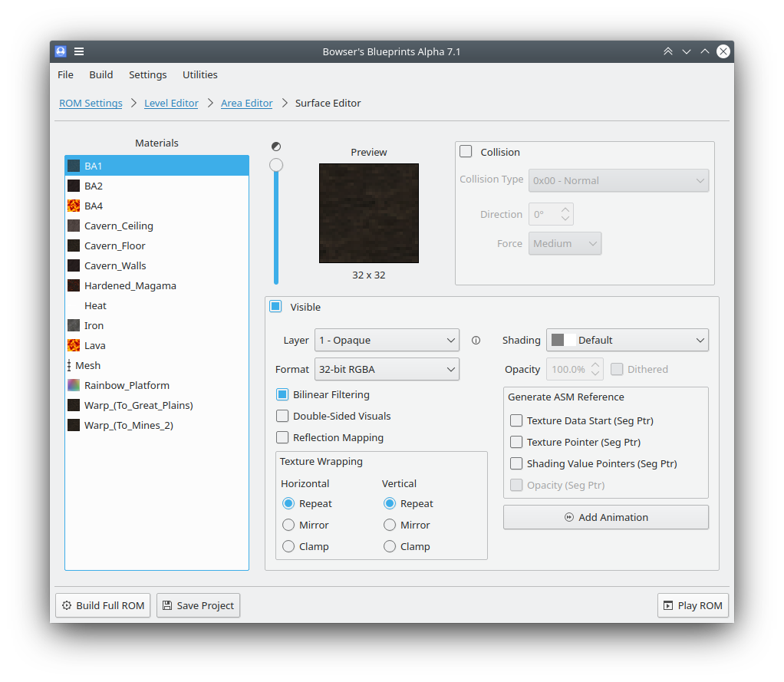Click the Cavern_Ceiling texture icon
Screen dimensions: 784x682
pyautogui.click(x=74, y=226)
